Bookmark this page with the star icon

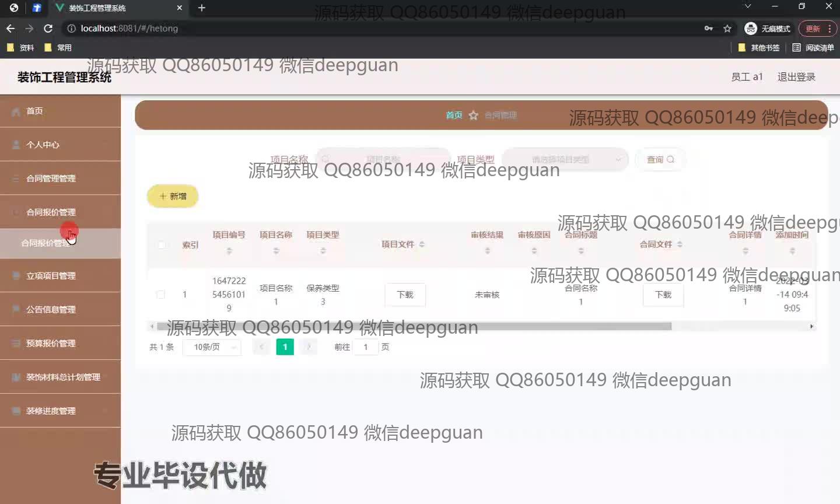click(x=727, y=28)
